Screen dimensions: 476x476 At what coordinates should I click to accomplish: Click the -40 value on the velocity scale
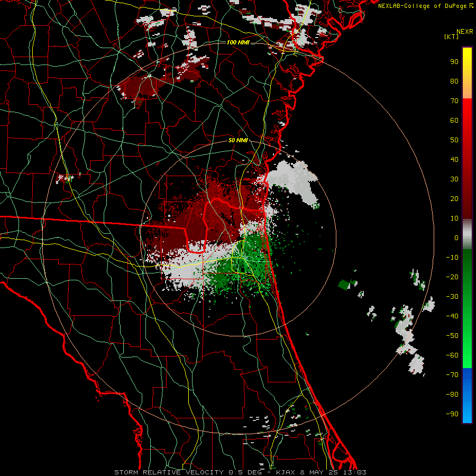click(452, 316)
